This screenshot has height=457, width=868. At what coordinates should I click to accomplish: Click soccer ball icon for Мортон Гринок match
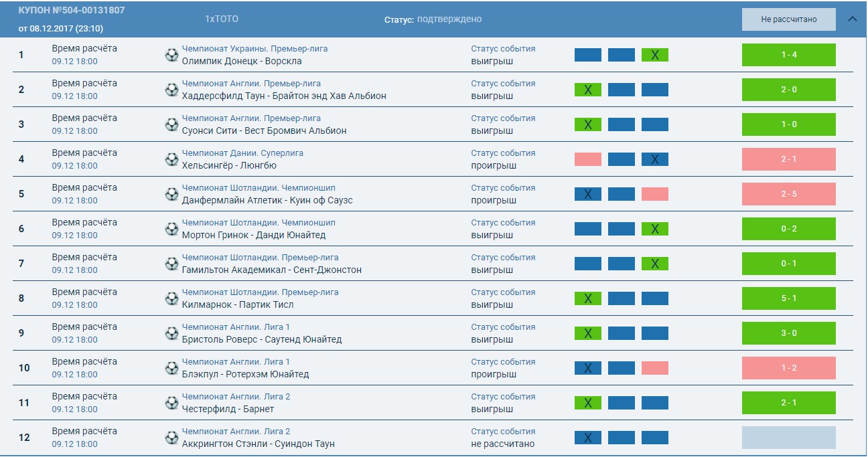(171, 229)
